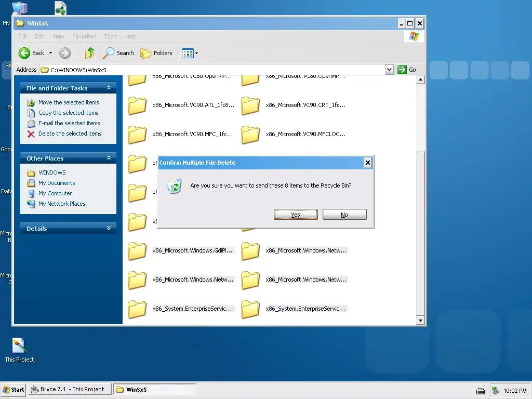
Task: Click the WinSxS taskbar button
Action: tap(154, 390)
